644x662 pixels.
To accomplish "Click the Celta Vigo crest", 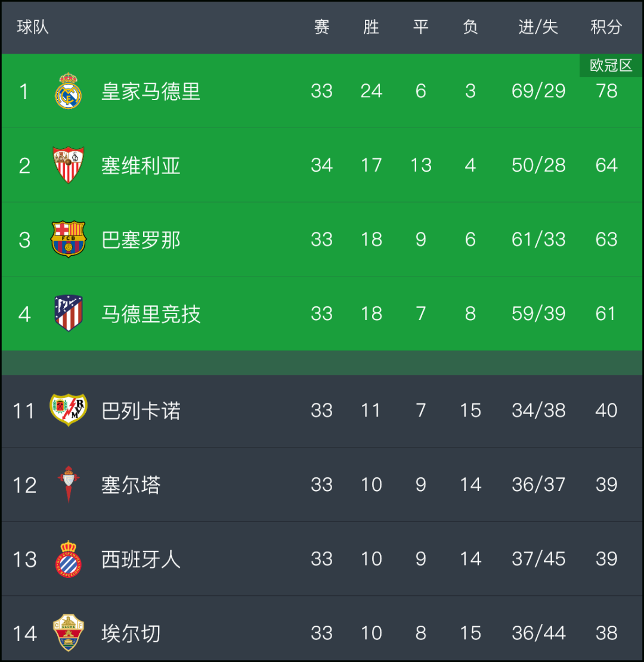I will coord(68,484).
